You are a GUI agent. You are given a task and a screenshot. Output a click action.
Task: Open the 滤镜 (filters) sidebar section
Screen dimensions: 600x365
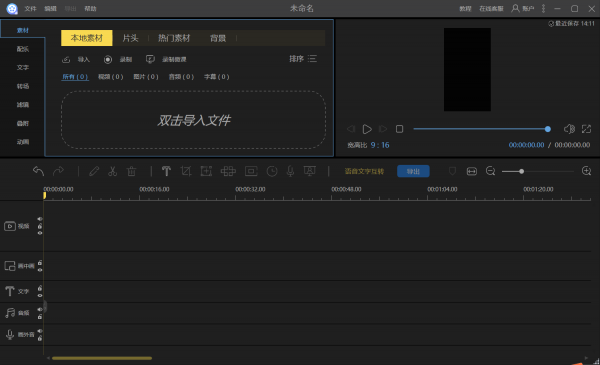click(23, 104)
